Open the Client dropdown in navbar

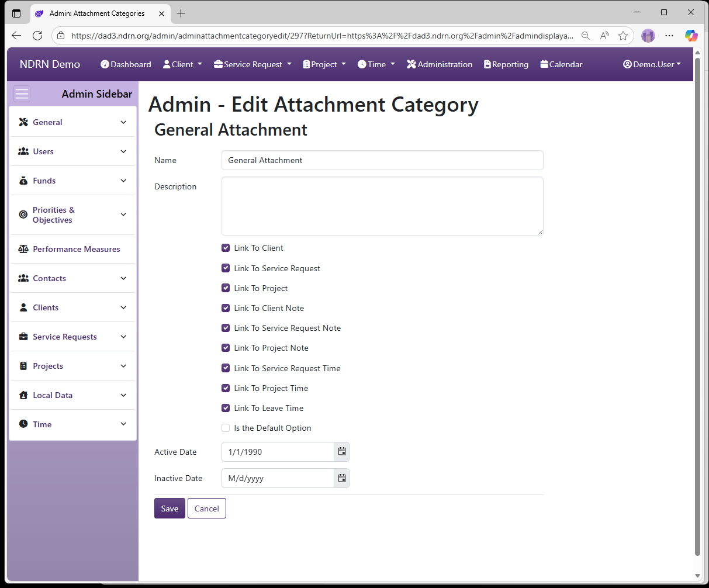click(182, 64)
